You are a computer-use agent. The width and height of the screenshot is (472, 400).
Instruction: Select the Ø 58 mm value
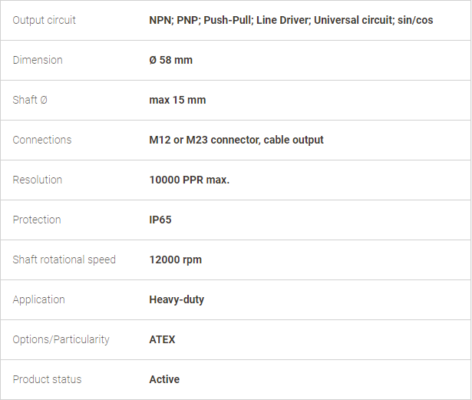pos(171,60)
